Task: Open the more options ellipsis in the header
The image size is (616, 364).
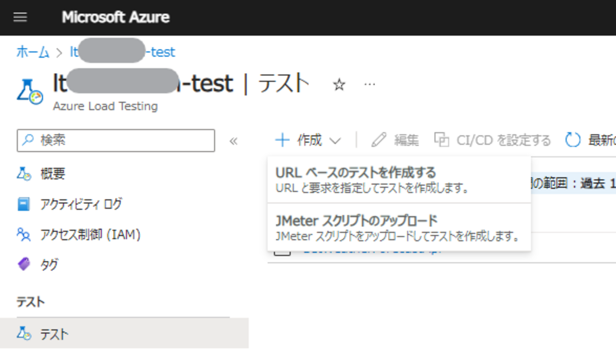Action: tap(369, 84)
